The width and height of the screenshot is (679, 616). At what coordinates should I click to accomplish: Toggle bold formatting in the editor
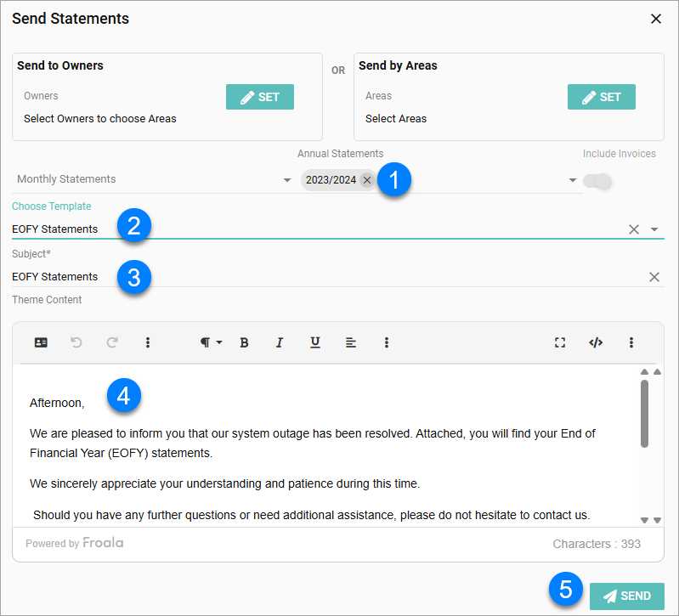pos(244,342)
